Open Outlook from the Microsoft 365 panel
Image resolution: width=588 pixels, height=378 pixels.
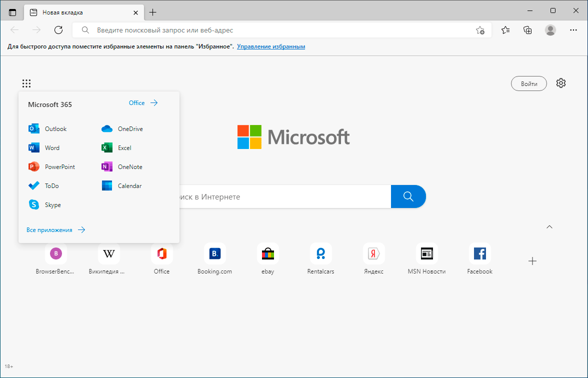(x=48, y=129)
